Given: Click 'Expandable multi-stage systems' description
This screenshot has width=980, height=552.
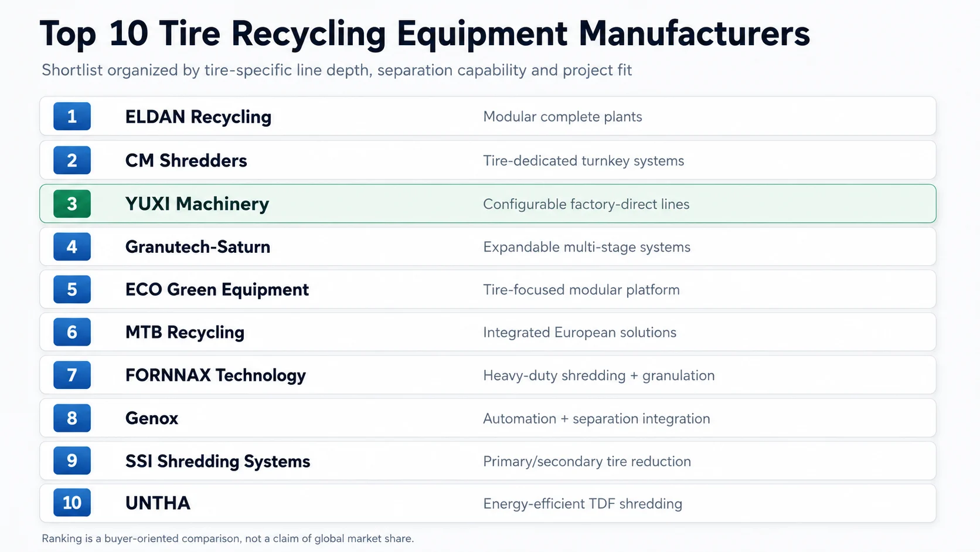Looking at the screenshot, I should 587,247.
